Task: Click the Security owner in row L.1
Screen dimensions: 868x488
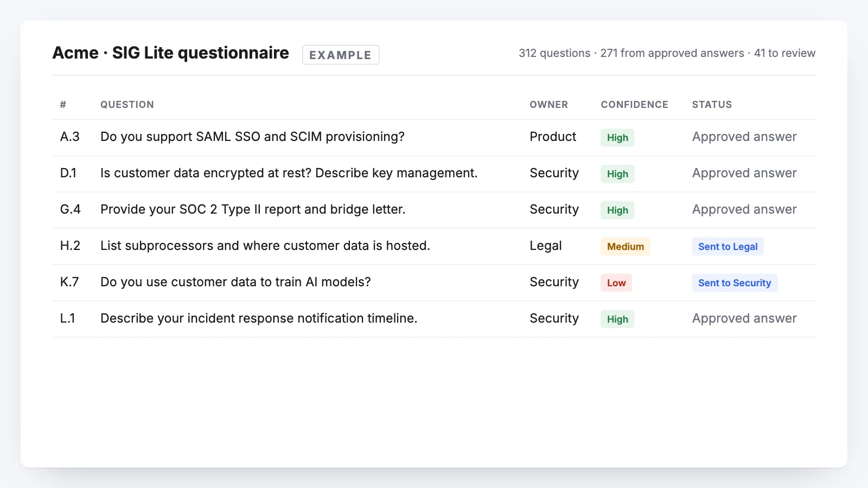Action: point(554,318)
